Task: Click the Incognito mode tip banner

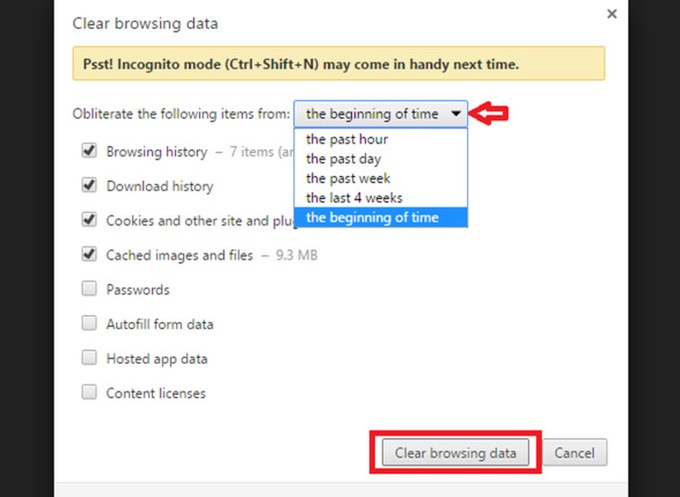Action: (339, 64)
